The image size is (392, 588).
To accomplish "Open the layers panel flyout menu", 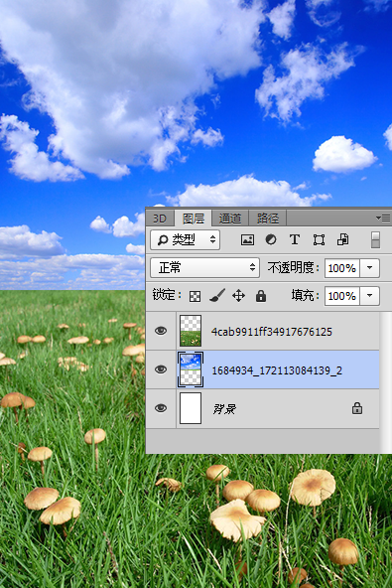I will 383,218.
